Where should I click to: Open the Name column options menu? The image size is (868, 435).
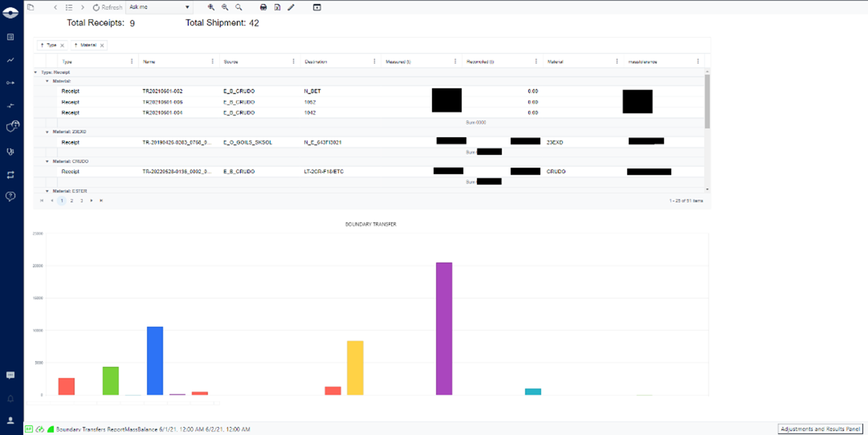click(x=213, y=61)
